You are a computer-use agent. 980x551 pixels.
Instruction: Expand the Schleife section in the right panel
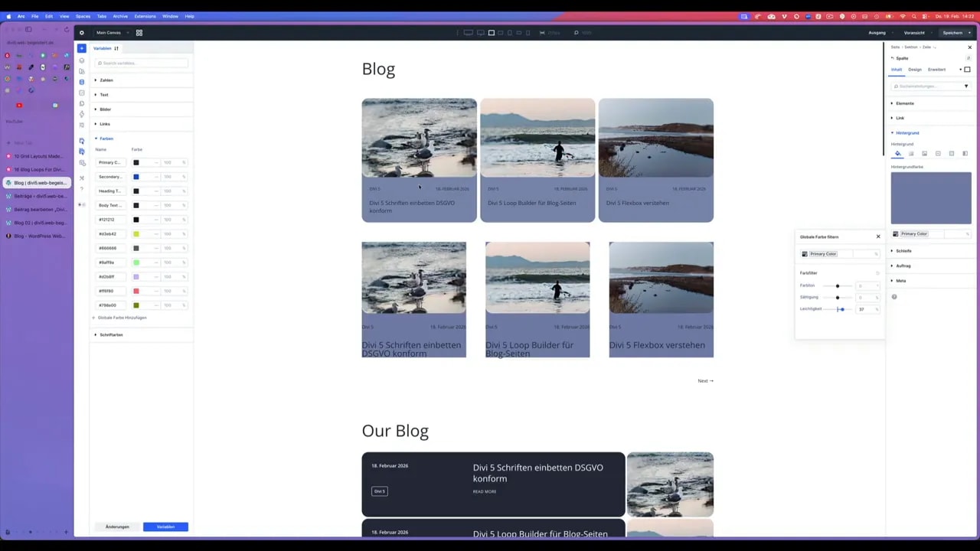click(903, 250)
